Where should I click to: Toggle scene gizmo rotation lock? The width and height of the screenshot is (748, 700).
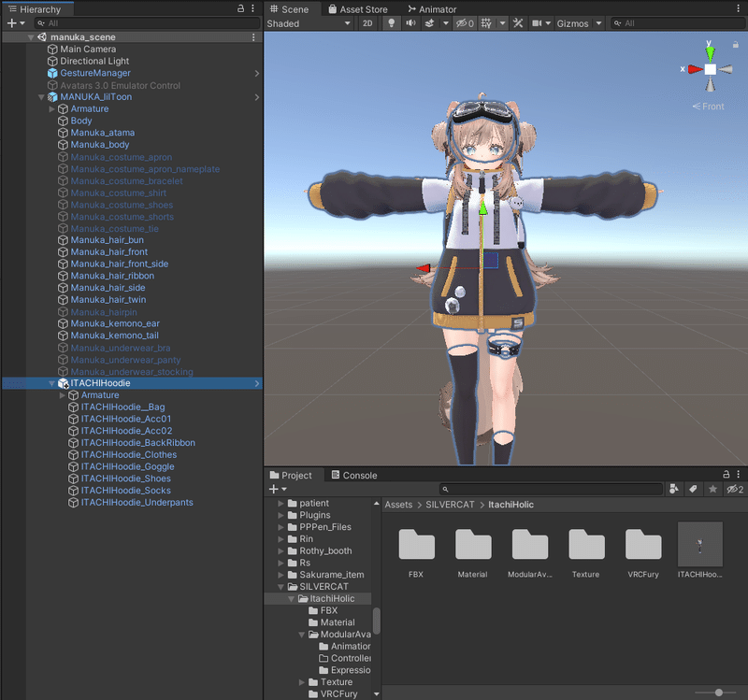pyautogui.click(x=736, y=44)
